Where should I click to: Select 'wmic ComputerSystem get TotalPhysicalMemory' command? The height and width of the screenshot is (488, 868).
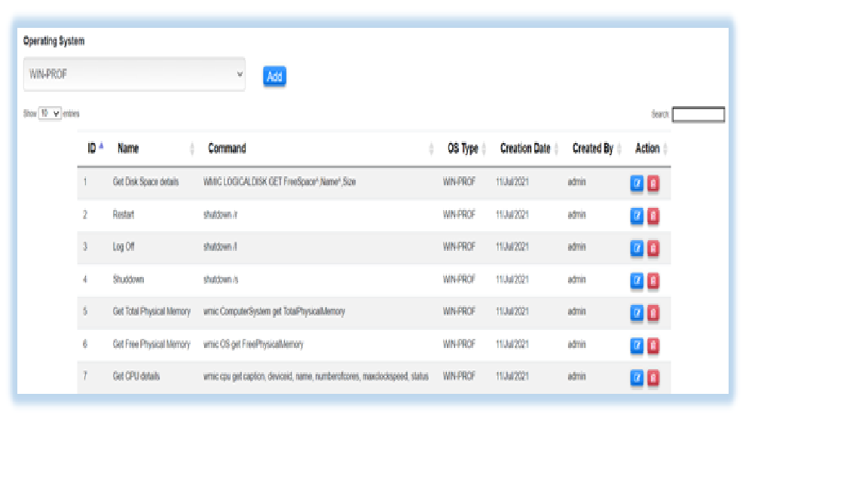tap(274, 312)
